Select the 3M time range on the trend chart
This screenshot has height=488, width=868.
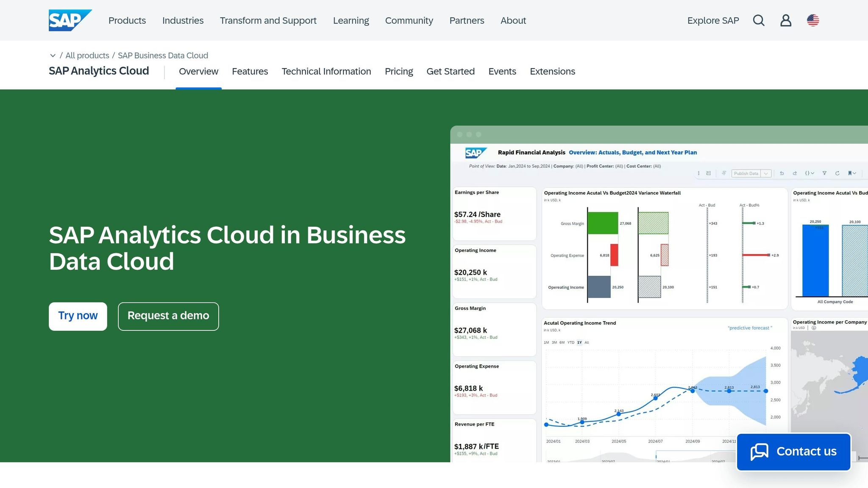pos(554,342)
